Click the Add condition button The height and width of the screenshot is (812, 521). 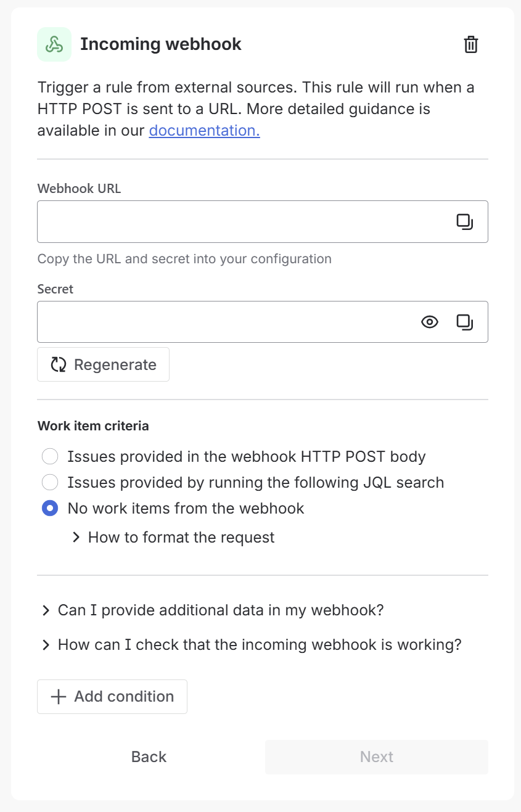(112, 696)
